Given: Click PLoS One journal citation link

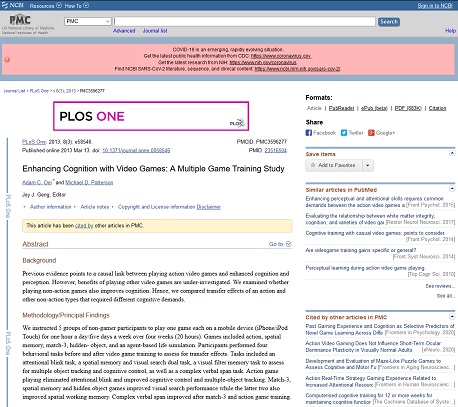Looking at the screenshot, I should coord(34,142).
